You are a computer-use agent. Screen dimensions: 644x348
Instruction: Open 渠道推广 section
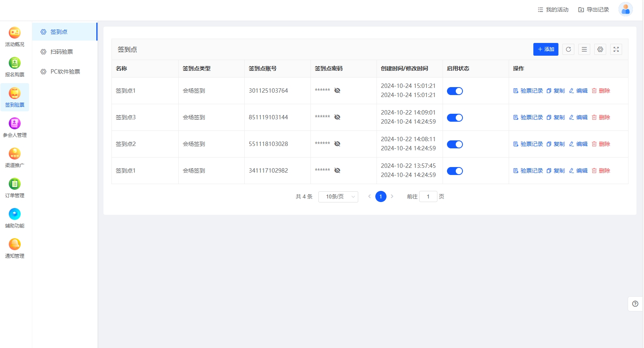[15, 158]
